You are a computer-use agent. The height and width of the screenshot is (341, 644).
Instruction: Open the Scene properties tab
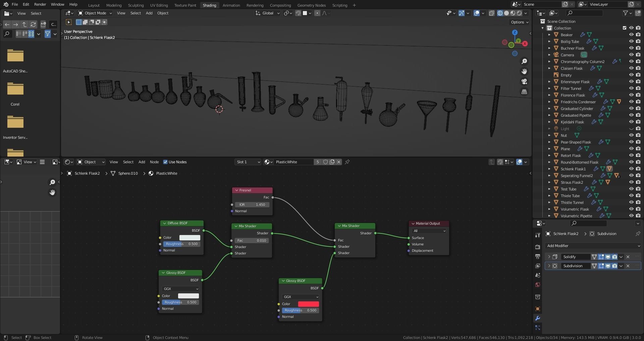tap(537, 275)
